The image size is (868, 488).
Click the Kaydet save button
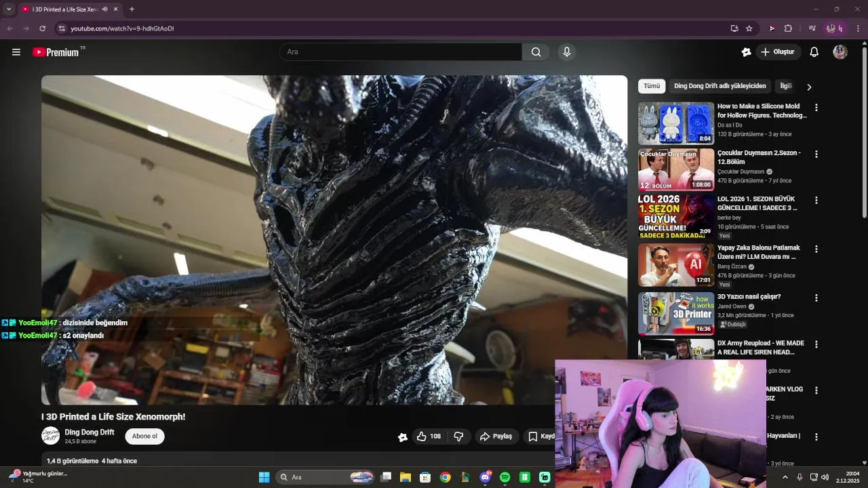pos(541,436)
